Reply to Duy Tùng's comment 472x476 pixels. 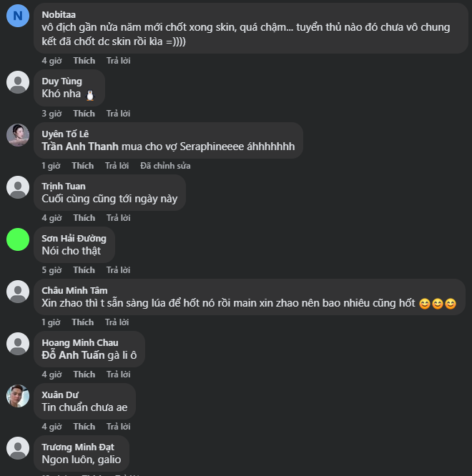[x=118, y=114]
